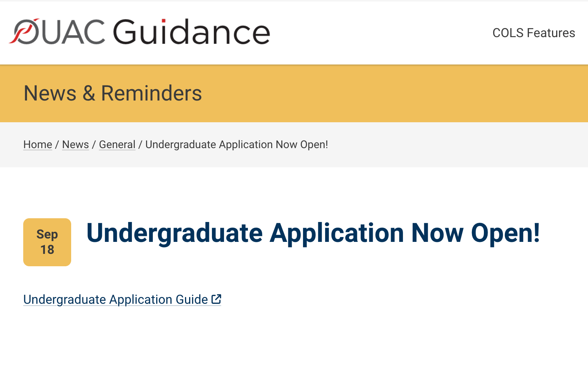Open the Undergraduate Application Guide link
Viewport: 588px width, 366px height.
[122, 299]
